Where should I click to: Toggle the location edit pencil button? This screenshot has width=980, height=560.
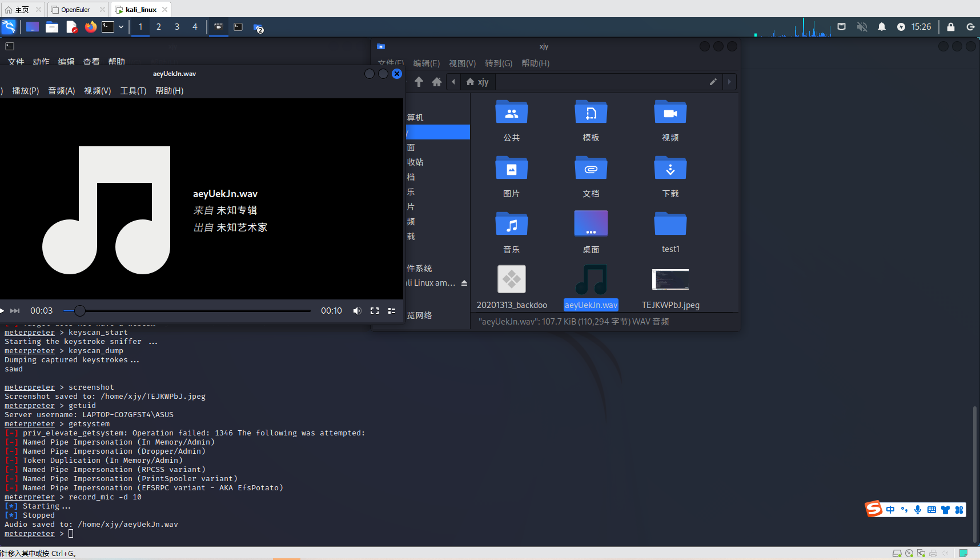[x=713, y=82]
